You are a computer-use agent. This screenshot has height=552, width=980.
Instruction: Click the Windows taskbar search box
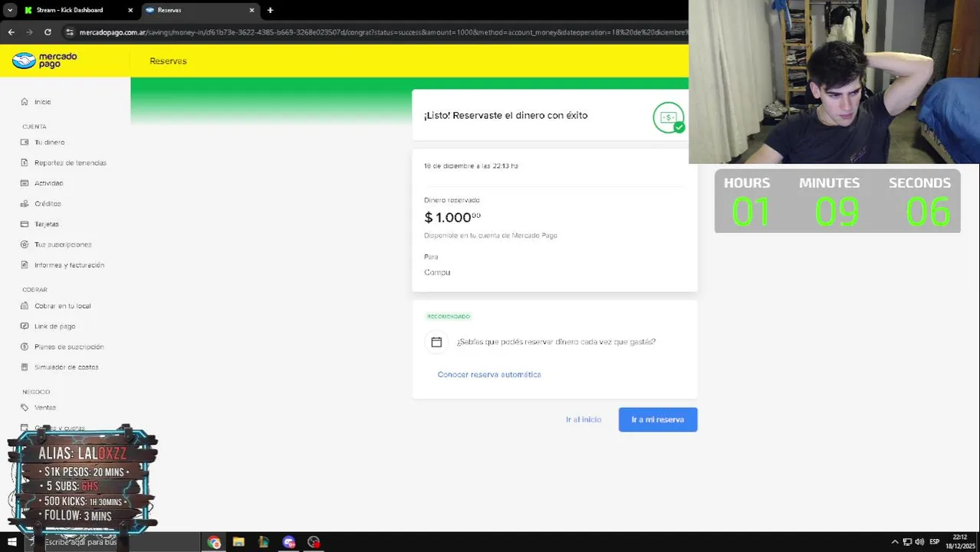click(x=111, y=542)
